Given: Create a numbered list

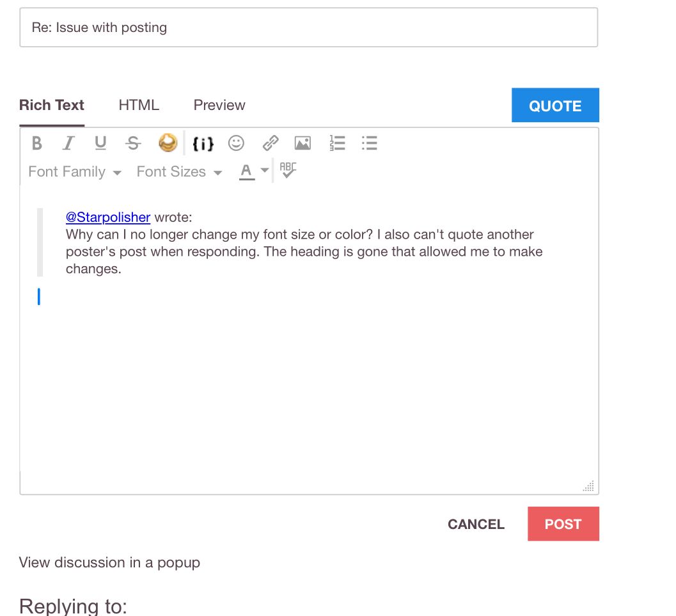Looking at the screenshot, I should [337, 143].
